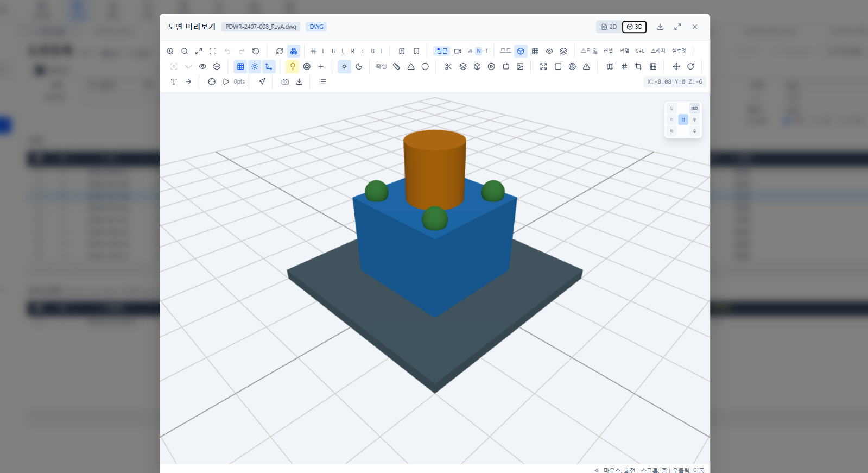Toggle the yellow light bulb button
The image size is (868, 473).
coord(293,66)
